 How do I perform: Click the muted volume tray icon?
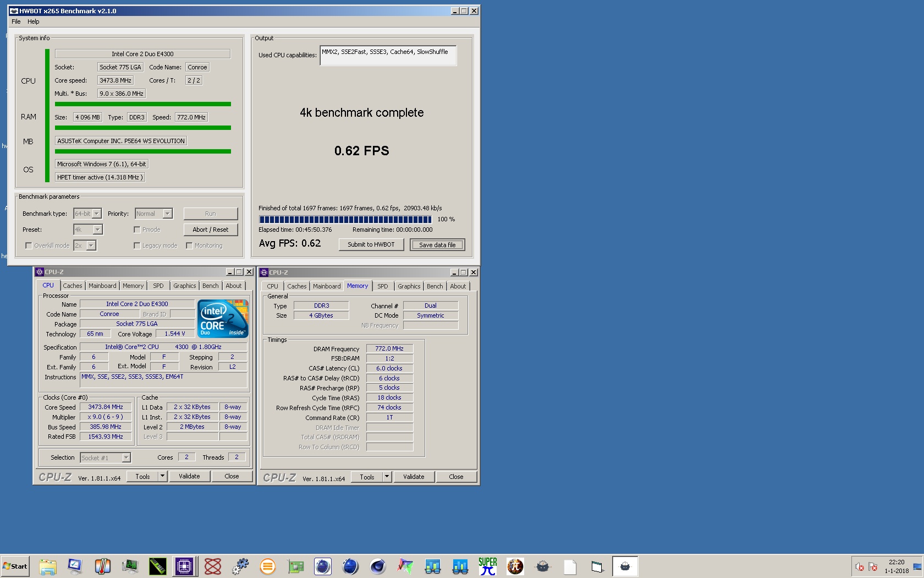point(860,567)
